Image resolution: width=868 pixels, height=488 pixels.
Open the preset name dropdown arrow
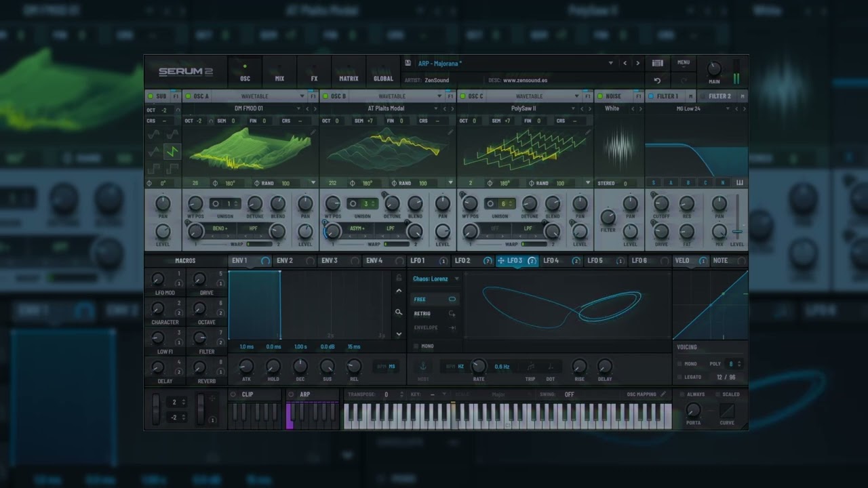[610, 63]
